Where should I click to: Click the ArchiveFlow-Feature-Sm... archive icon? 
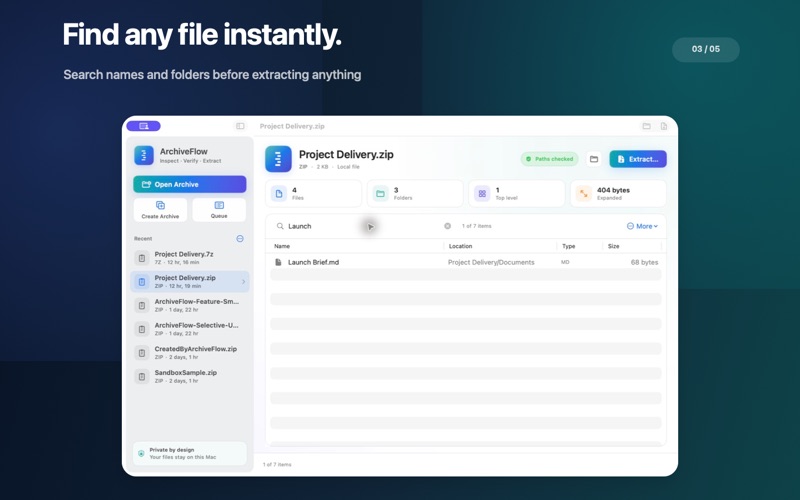tap(142, 305)
